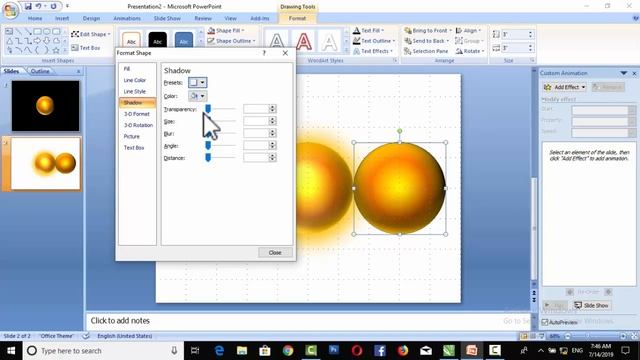Open the Animations ribbon tab

(127, 18)
